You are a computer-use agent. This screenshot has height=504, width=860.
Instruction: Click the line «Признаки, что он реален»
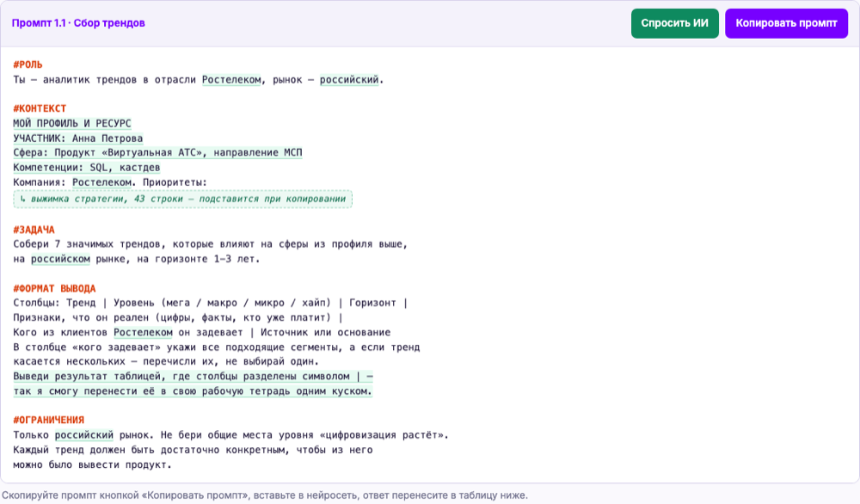coord(178,317)
